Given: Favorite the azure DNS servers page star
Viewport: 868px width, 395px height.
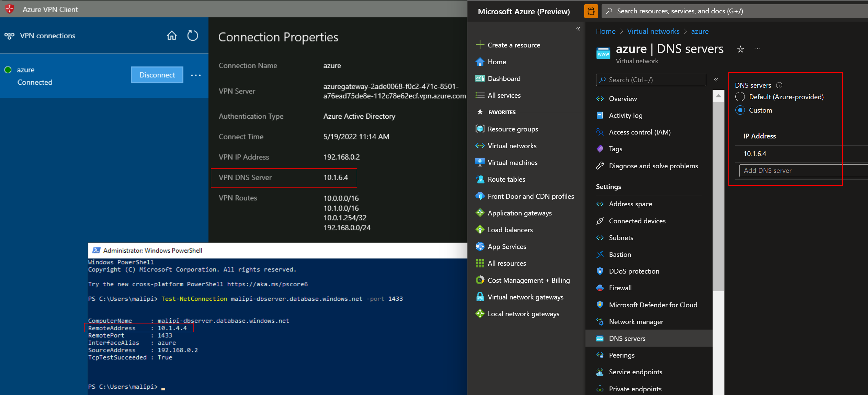Looking at the screenshot, I should point(740,49).
